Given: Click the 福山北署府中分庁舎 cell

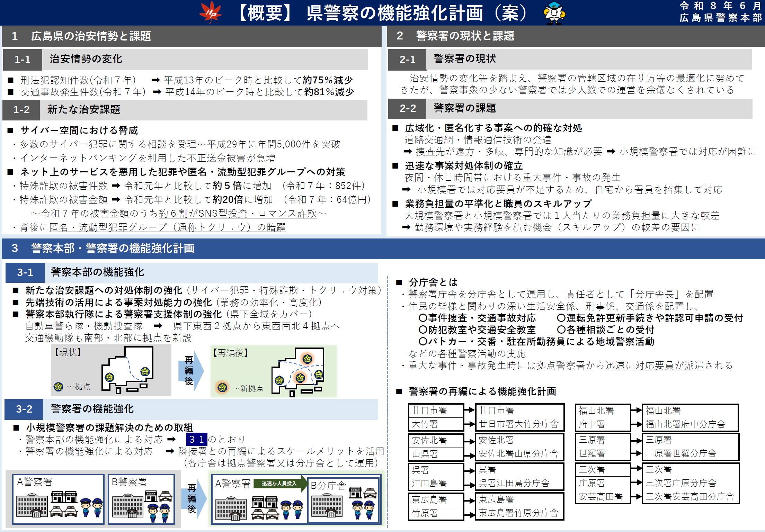Looking at the screenshot, I should coord(691,424).
